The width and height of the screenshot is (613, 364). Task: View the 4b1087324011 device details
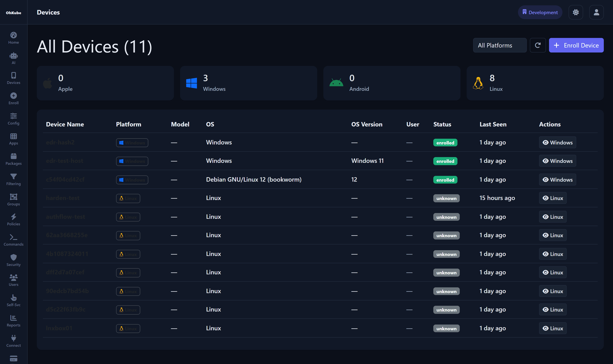(x=552, y=254)
